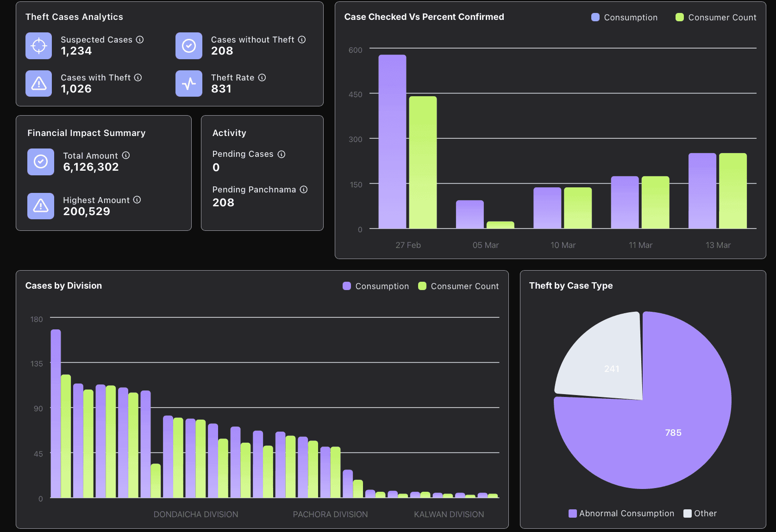Click the DONDAICHA DIVISION axis label
Viewport: 776px width, 532px height.
tap(196, 514)
